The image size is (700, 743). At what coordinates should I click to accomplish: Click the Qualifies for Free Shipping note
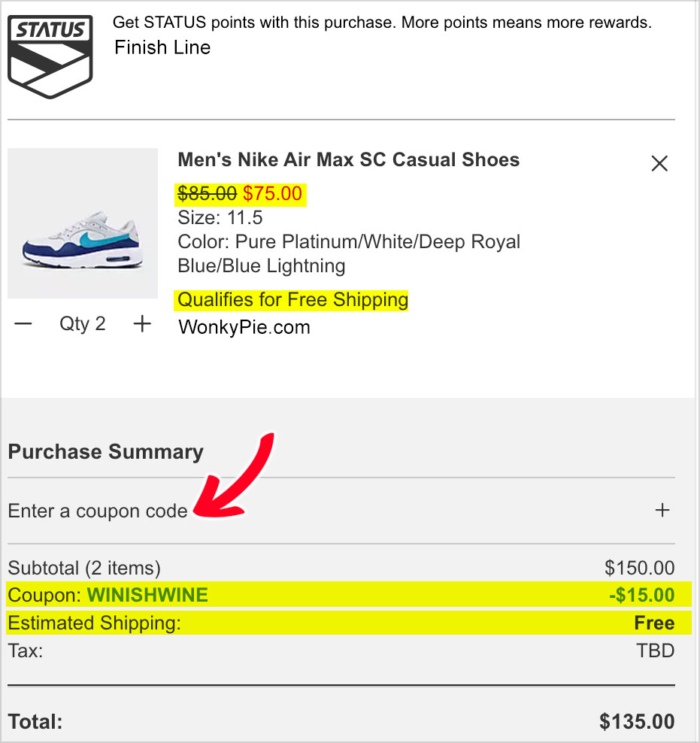[291, 300]
